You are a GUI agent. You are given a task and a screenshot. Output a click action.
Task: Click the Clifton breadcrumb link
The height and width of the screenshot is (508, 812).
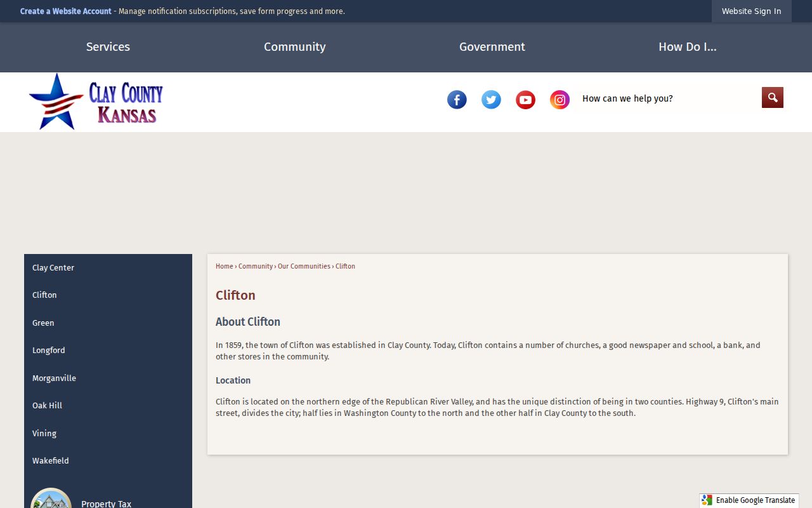(345, 267)
